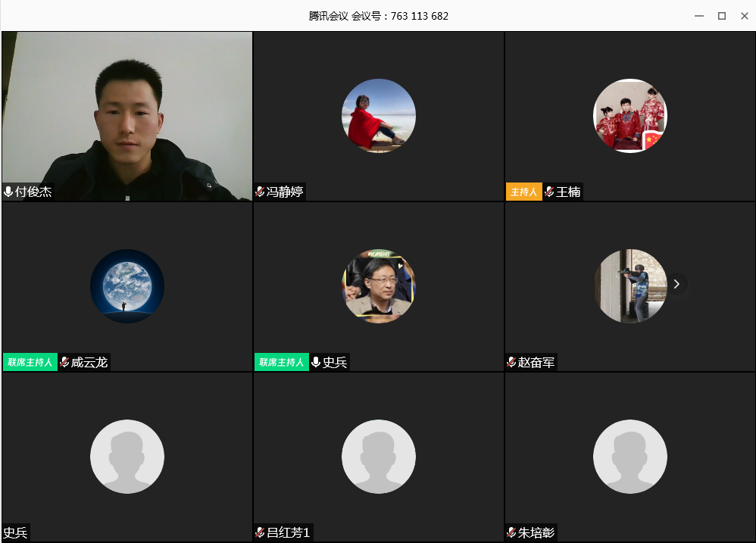Click the microphone icon beside 付俊杰
756x543 pixels.
tap(8, 192)
